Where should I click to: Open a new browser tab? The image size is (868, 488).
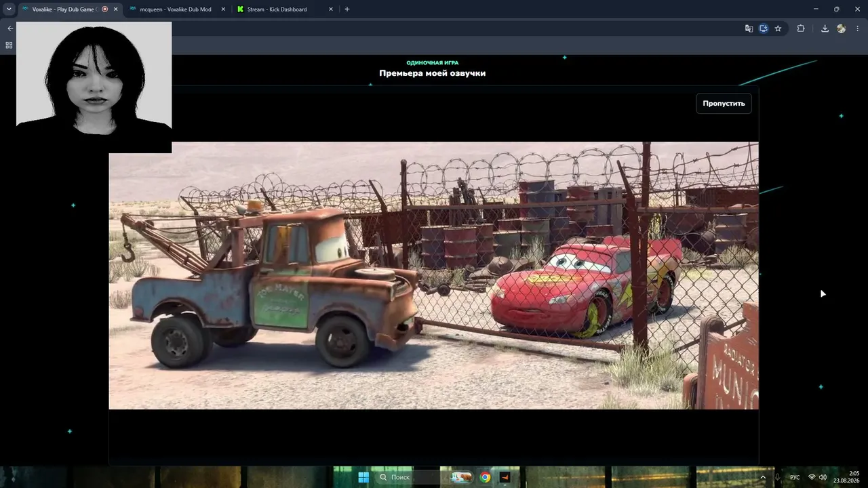pyautogui.click(x=347, y=9)
